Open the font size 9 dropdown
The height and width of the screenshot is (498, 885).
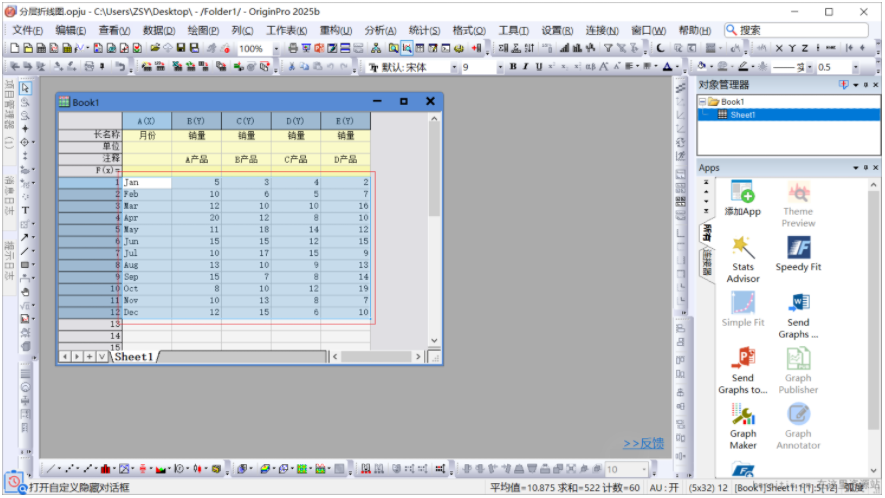pyautogui.click(x=500, y=67)
